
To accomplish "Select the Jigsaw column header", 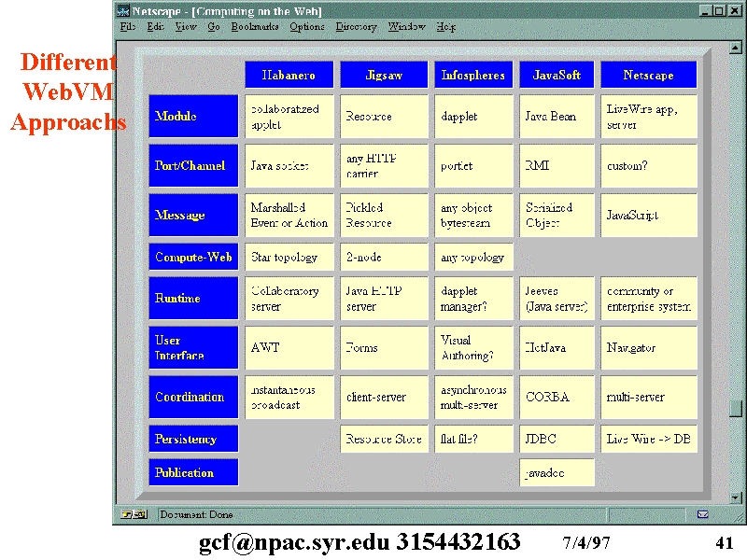I will (384, 75).
